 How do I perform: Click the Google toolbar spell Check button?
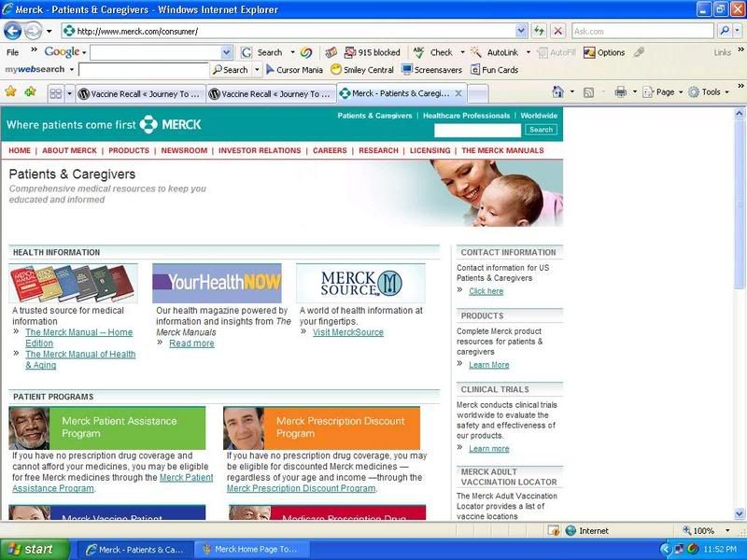(x=433, y=52)
